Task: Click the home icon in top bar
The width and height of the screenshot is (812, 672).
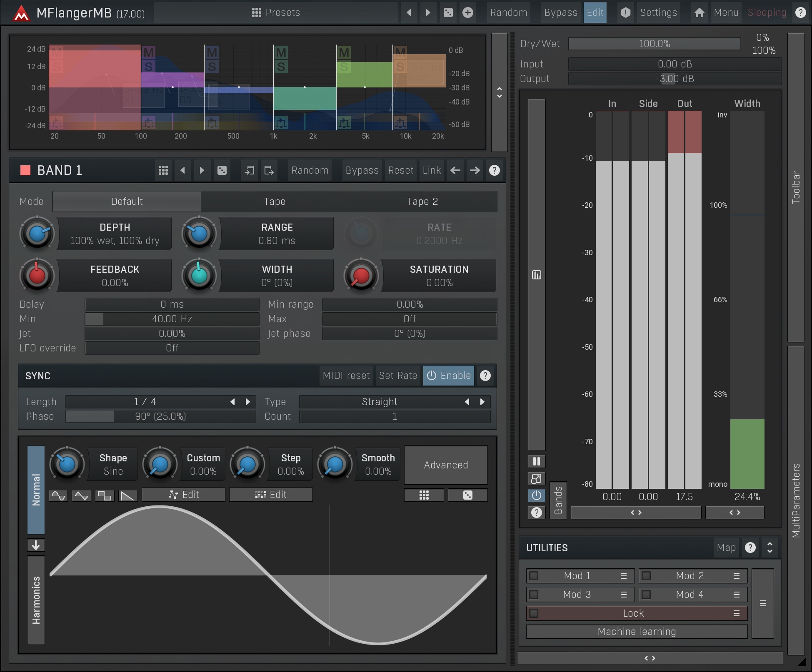Action: pyautogui.click(x=699, y=12)
